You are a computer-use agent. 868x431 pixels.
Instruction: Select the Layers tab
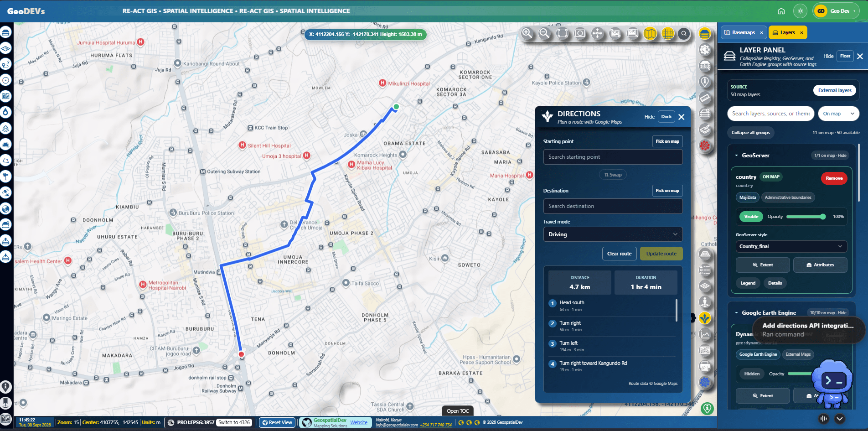(788, 32)
